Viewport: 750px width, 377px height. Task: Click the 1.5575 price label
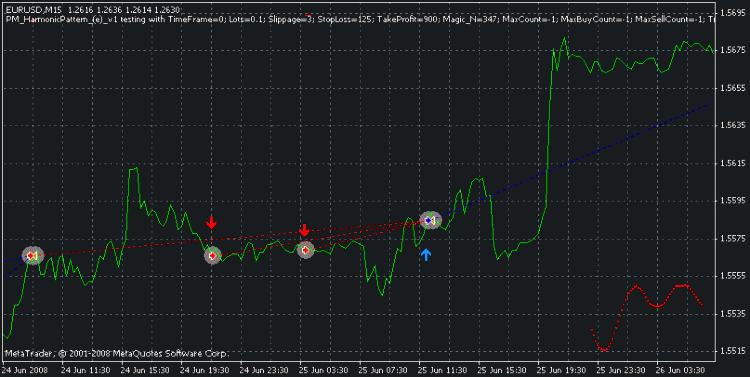coord(732,238)
